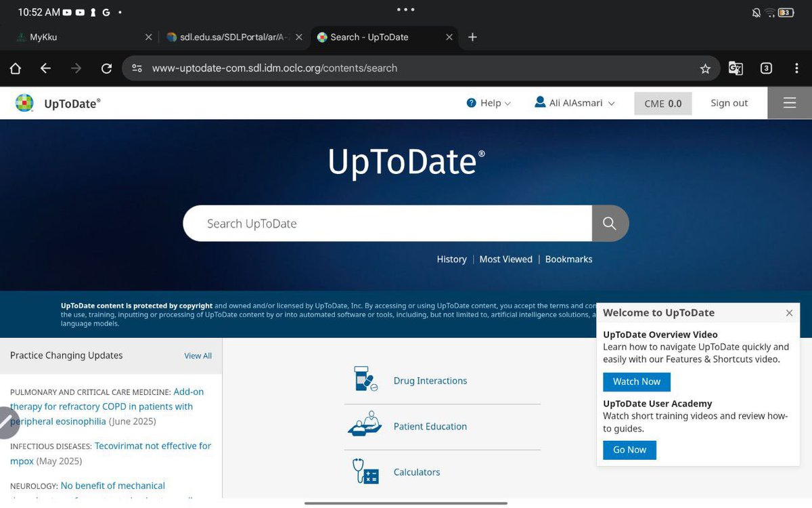Click the Practice Changing Updates heading
The height and width of the screenshot is (508, 812).
pos(66,356)
